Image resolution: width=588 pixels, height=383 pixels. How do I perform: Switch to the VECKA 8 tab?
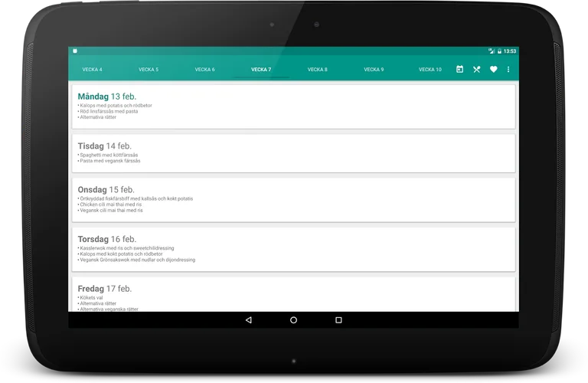[317, 70]
